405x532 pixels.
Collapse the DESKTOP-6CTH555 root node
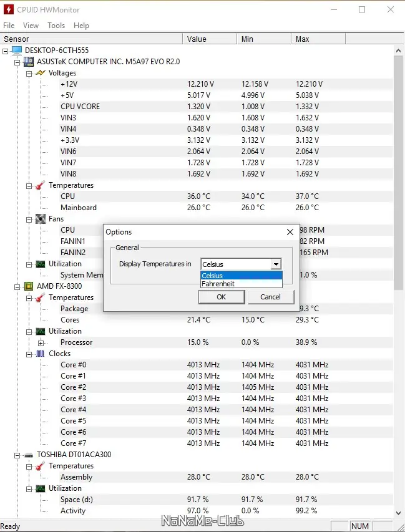tap(6, 51)
